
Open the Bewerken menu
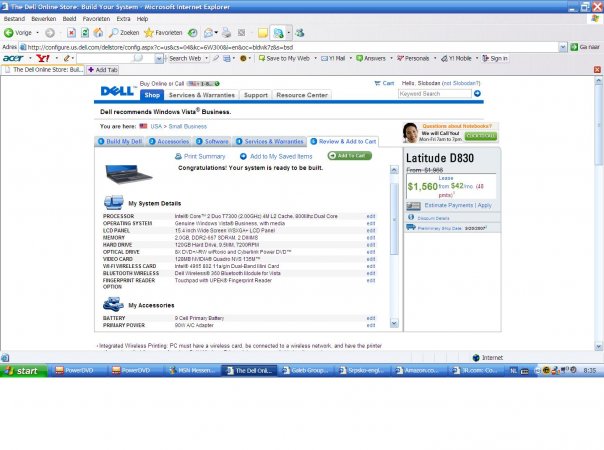coord(44,19)
